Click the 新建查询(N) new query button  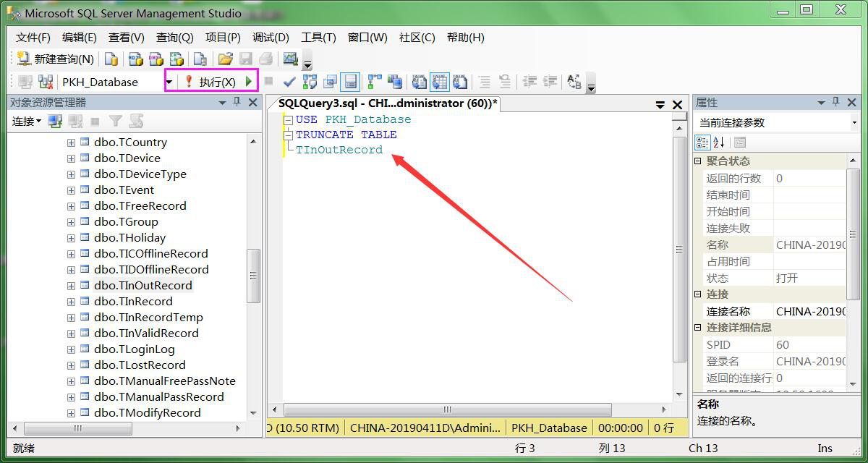coord(56,59)
